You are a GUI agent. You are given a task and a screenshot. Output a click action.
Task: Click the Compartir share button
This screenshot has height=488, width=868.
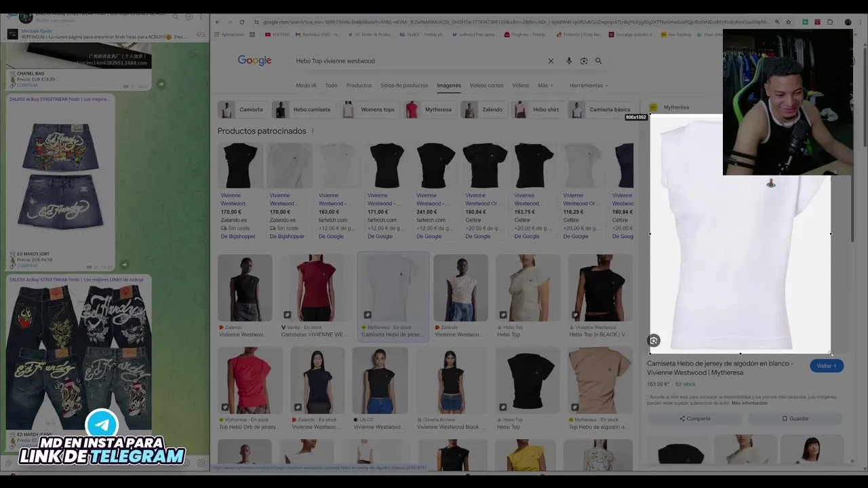coord(695,419)
